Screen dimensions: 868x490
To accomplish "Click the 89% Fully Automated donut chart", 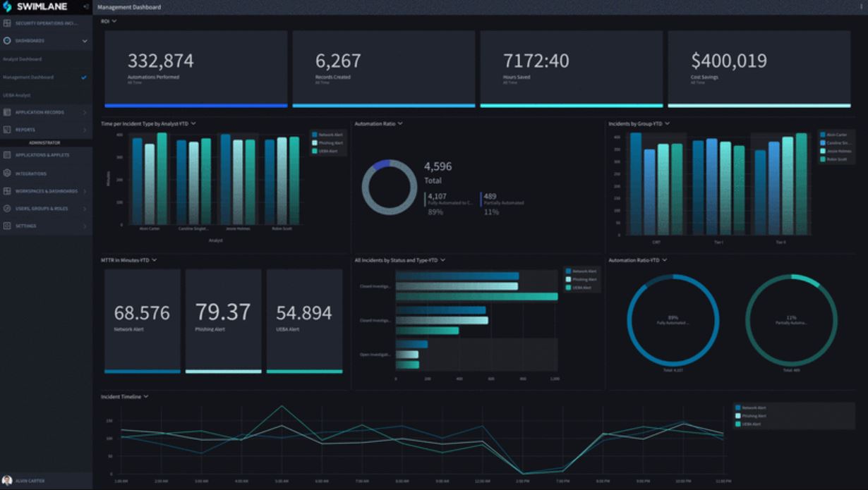I will (673, 319).
